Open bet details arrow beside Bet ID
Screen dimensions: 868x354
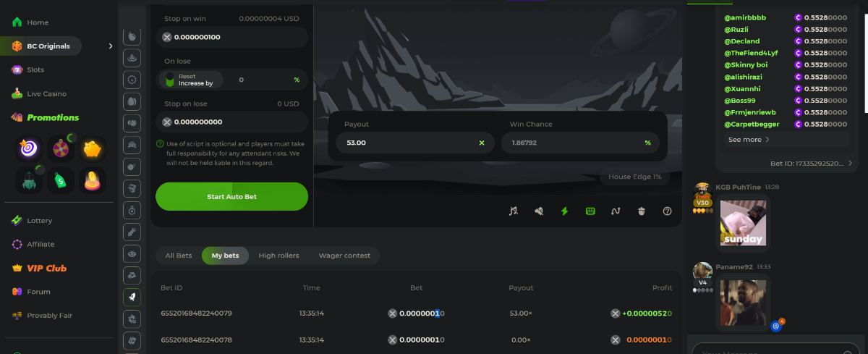(x=850, y=164)
